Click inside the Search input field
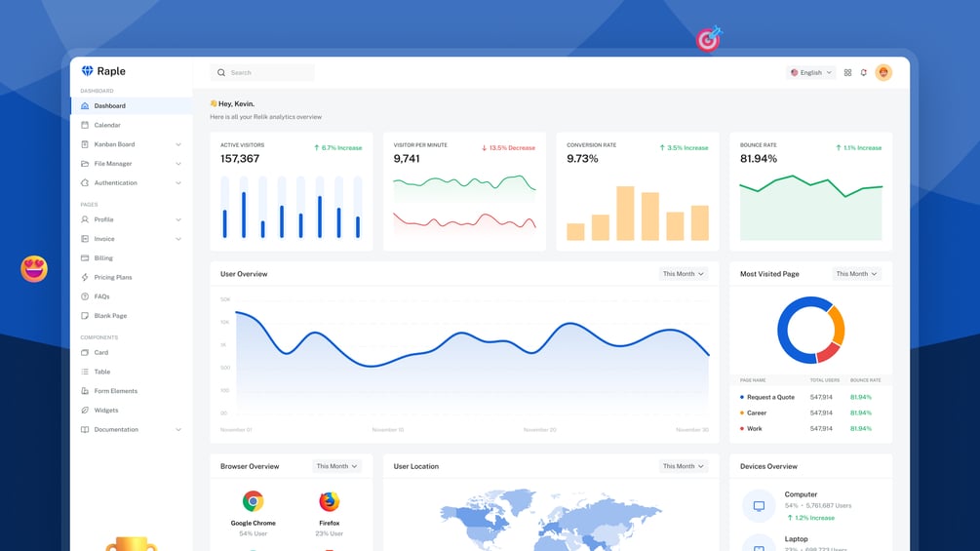 coord(262,72)
